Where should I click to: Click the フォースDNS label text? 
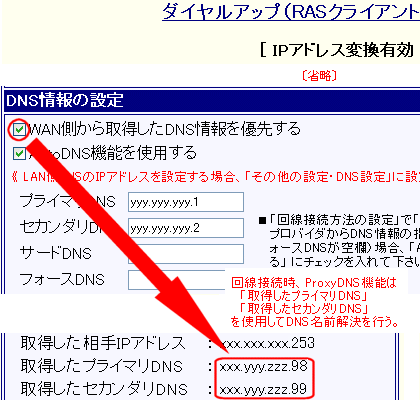[x=62, y=279]
